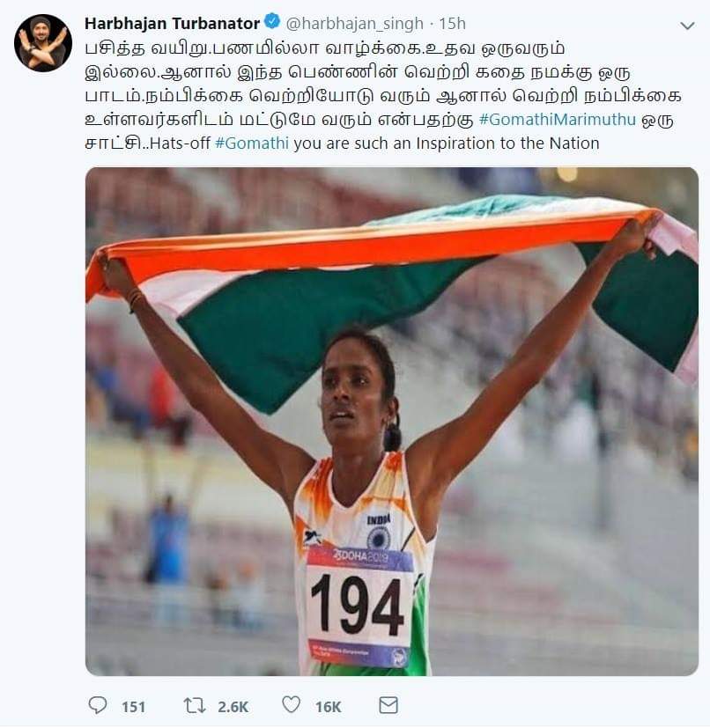The height and width of the screenshot is (728, 710).
Task: Open Harbhajan's profile avatar picture
Action: (x=43, y=43)
